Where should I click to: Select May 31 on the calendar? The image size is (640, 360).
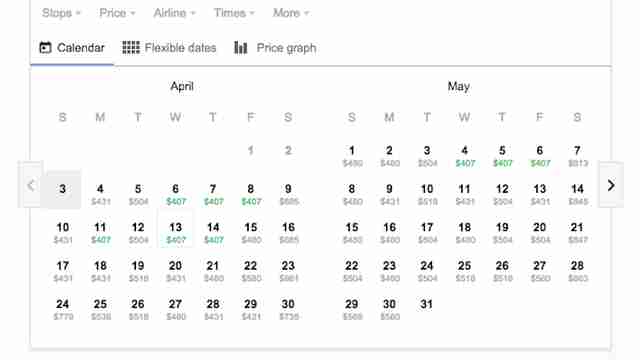pos(427,304)
